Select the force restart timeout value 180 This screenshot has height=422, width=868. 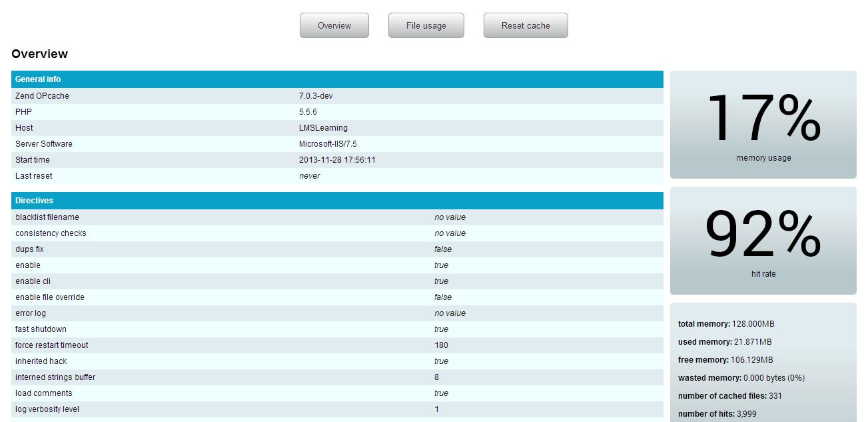[x=441, y=345]
